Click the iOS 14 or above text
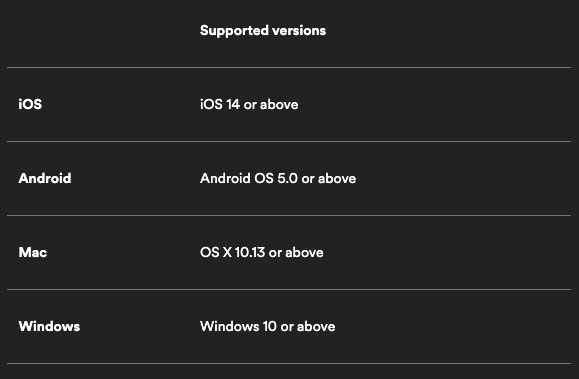The image size is (579, 379). tap(249, 105)
